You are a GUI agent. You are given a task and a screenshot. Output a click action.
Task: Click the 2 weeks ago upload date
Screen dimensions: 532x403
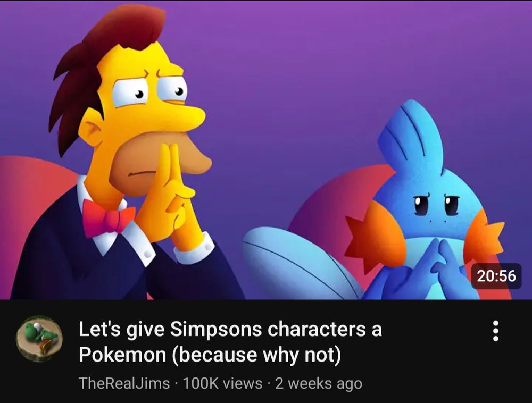(x=319, y=383)
